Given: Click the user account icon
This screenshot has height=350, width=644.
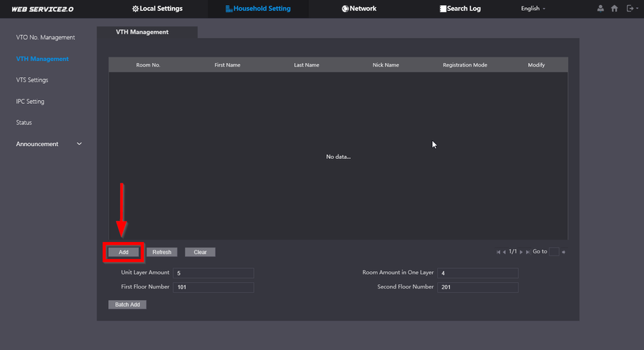Looking at the screenshot, I should coord(600,9).
